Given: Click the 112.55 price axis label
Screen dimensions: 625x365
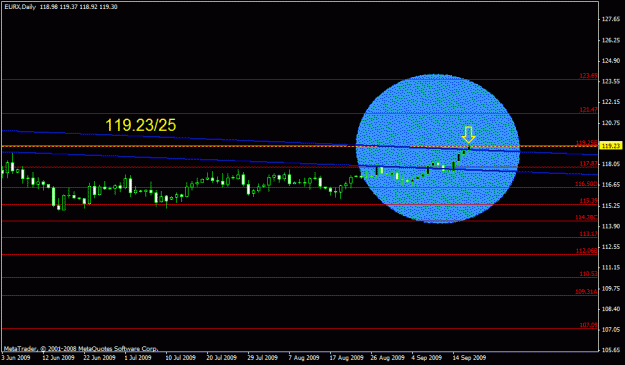Looking at the screenshot, I should point(611,247).
